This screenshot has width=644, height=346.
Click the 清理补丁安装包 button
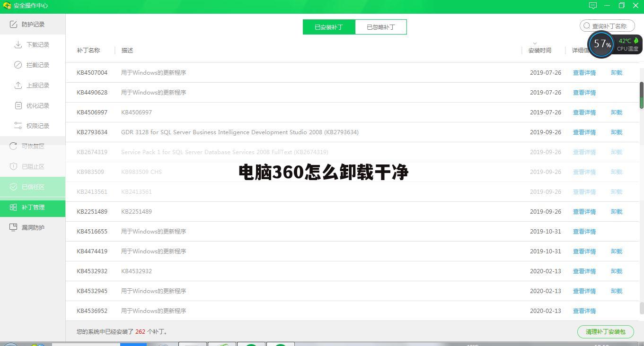tap(605, 332)
